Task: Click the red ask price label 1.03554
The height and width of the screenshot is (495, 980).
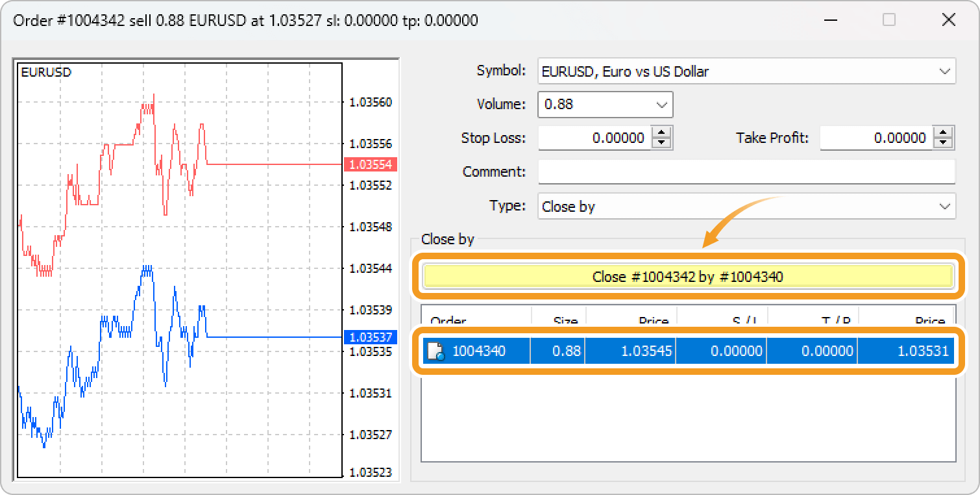Action: pos(370,164)
